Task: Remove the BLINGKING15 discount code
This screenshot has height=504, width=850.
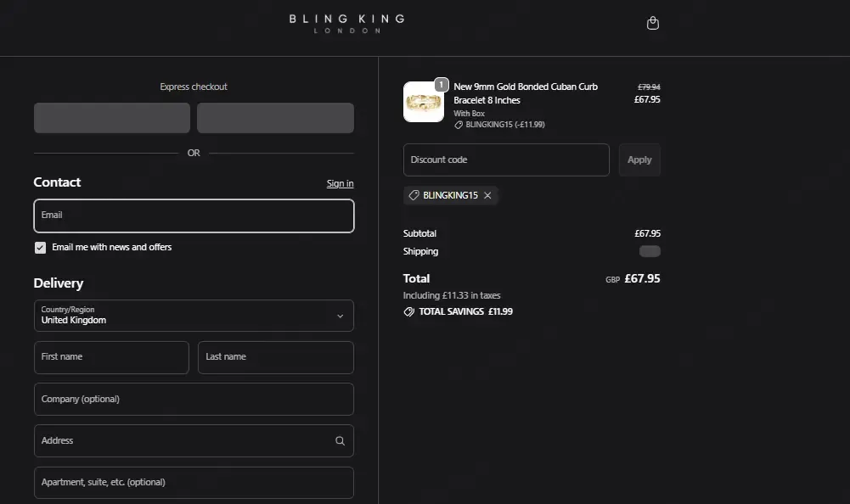Action: point(487,196)
